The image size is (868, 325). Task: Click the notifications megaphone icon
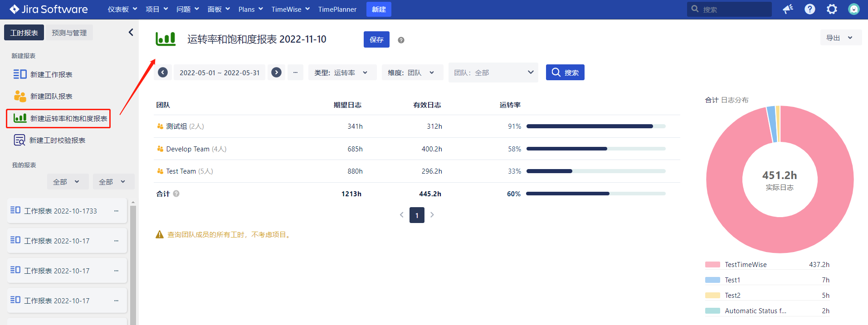pyautogui.click(x=788, y=9)
